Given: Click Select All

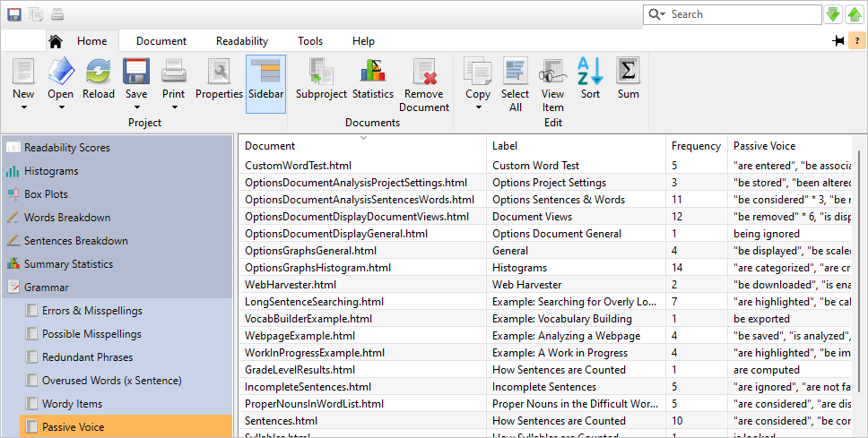Looking at the screenshot, I should tap(516, 84).
